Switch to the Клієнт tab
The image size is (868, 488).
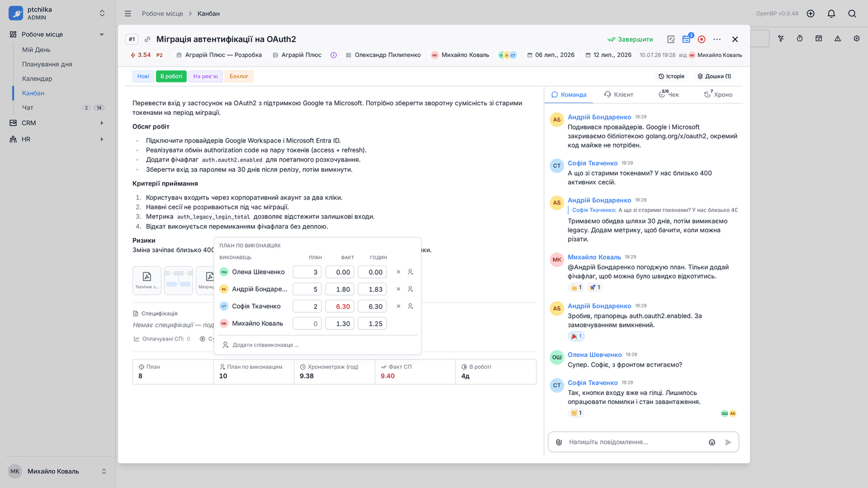618,94
